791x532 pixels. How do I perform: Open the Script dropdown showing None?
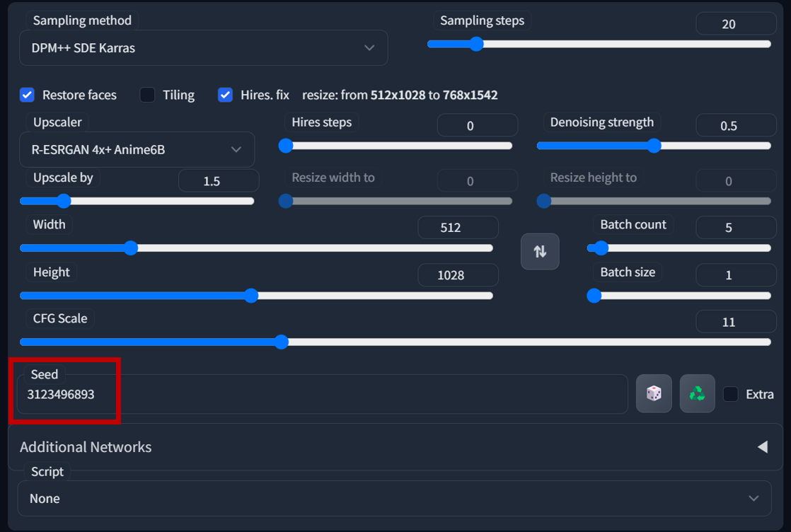[395, 498]
